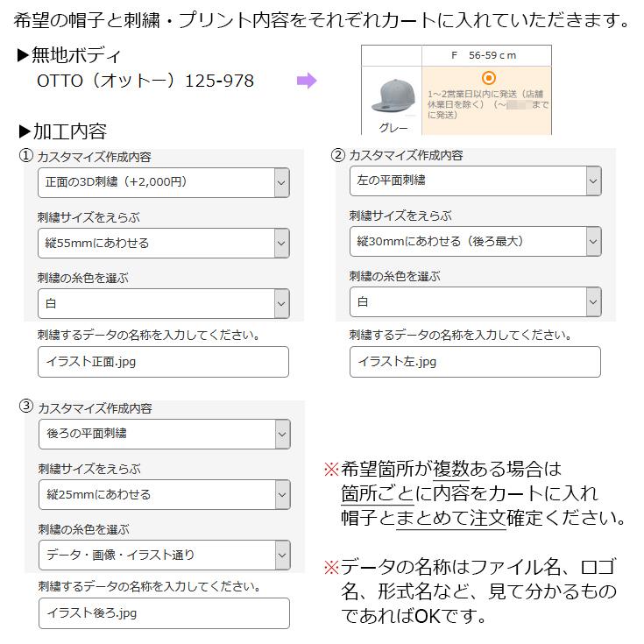644x644 pixels.
Task: Click the F 56-59cm size header
Action: 486,55
